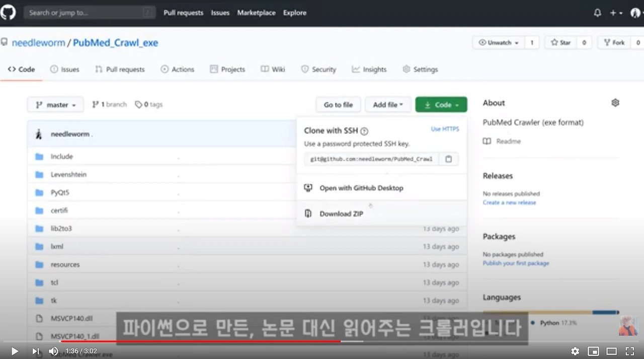The image size is (644, 359).
Task: Select the SSH clone URL field
Action: [371, 159]
